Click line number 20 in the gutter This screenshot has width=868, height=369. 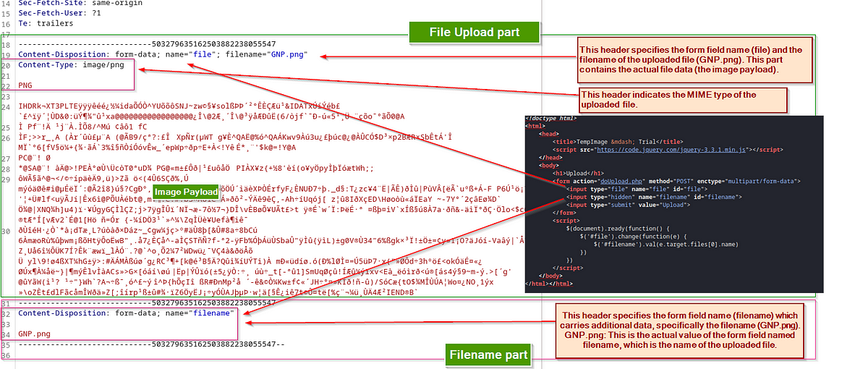pyautogui.click(x=6, y=64)
